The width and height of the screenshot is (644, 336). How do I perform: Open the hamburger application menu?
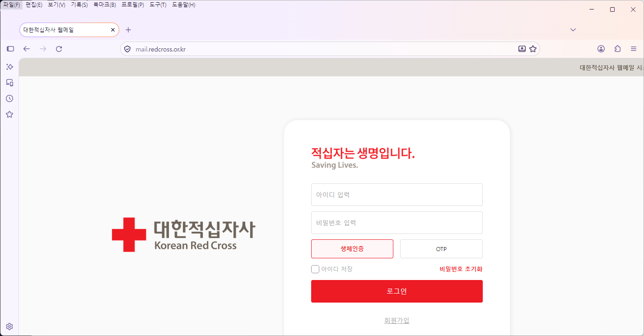[x=634, y=49]
